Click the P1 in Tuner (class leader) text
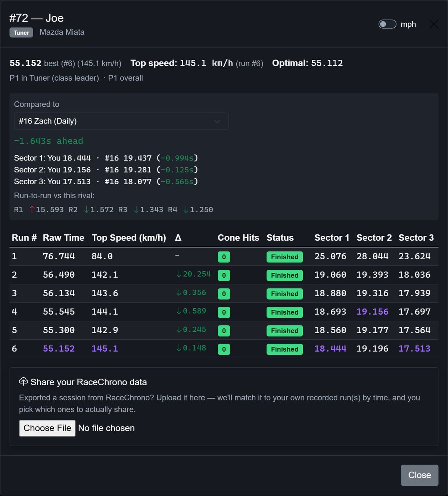The width and height of the screenshot is (448, 496). coord(54,78)
